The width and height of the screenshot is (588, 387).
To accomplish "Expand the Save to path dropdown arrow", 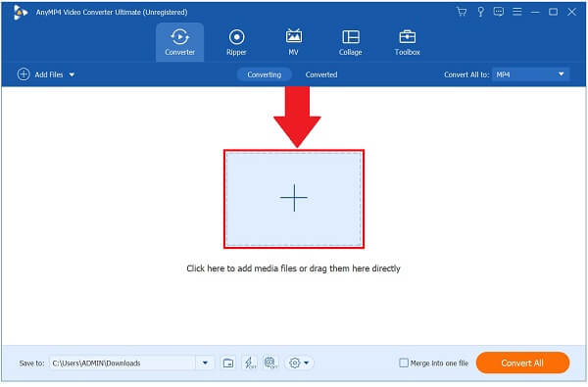I will 205,363.
